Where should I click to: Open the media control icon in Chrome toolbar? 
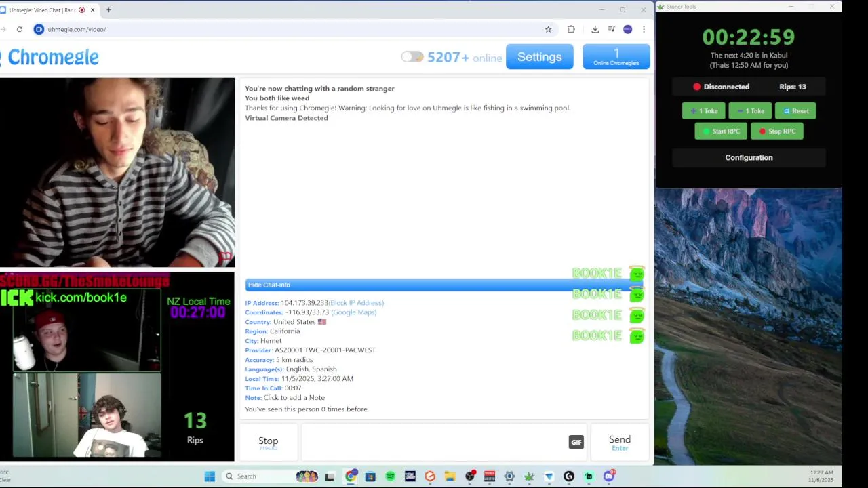tap(611, 29)
